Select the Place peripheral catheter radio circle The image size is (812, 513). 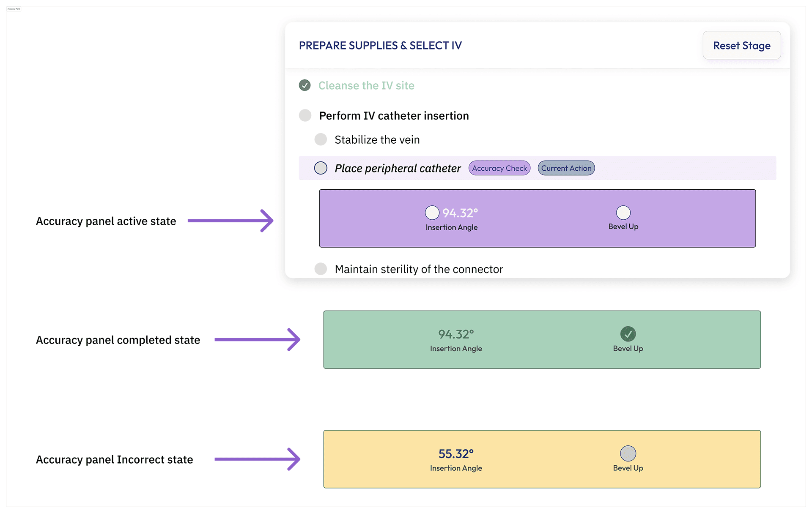(x=321, y=168)
